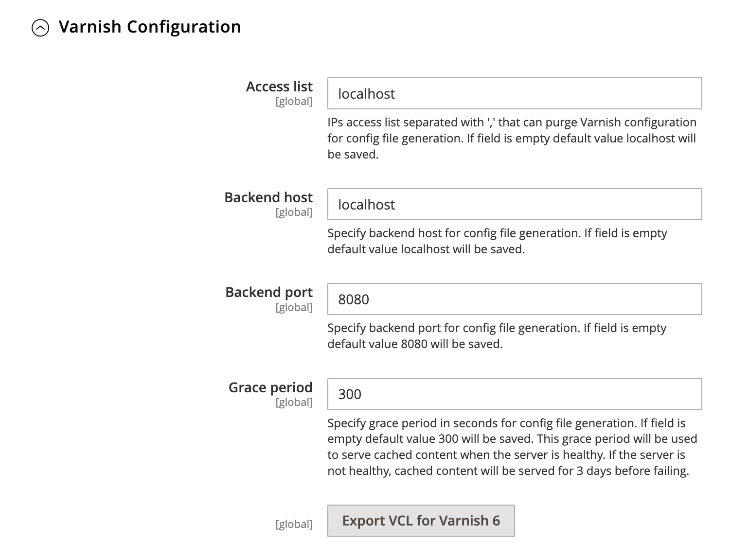The height and width of the screenshot is (560, 749).
Task: Click the Backend host label
Action: pyautogui.click(x=268, y=197)
